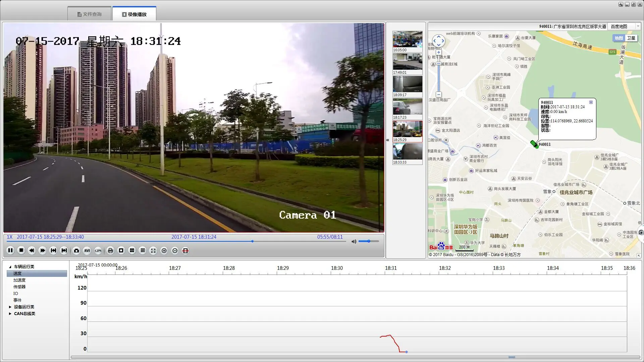Screen dimensions: 644x362
Task: Close the 940011 vehicle info popup
Action: click(591, 102)
